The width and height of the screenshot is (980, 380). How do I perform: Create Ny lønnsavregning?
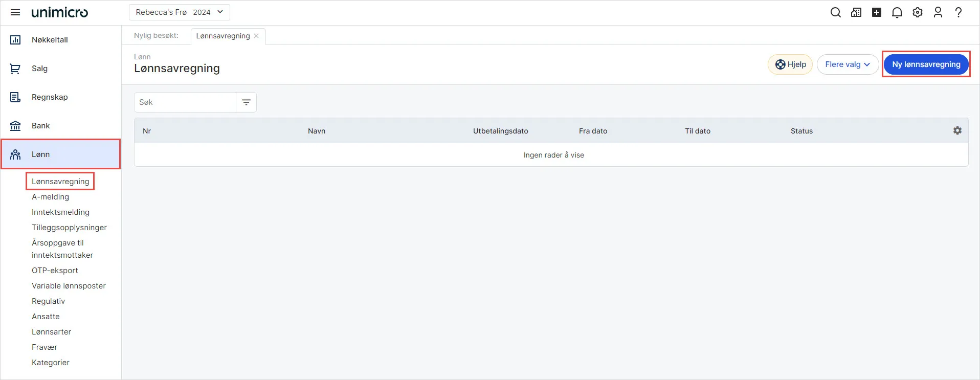(x=926, y=64)
